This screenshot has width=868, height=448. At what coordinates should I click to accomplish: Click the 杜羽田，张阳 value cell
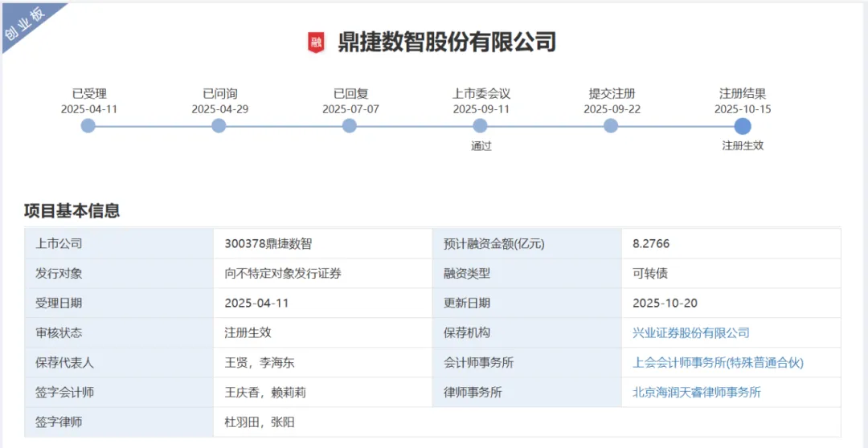click(527, 422)
